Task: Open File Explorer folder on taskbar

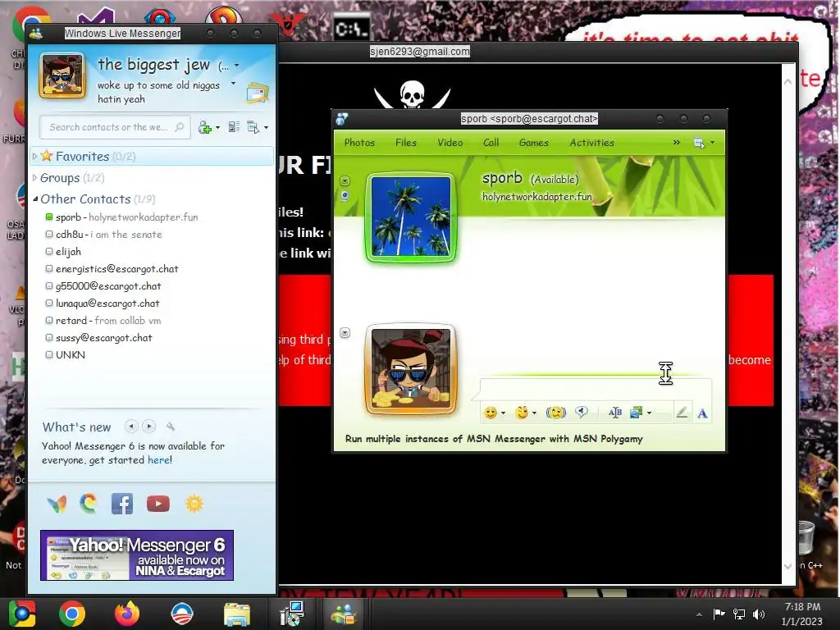Action: coord(237,614)
